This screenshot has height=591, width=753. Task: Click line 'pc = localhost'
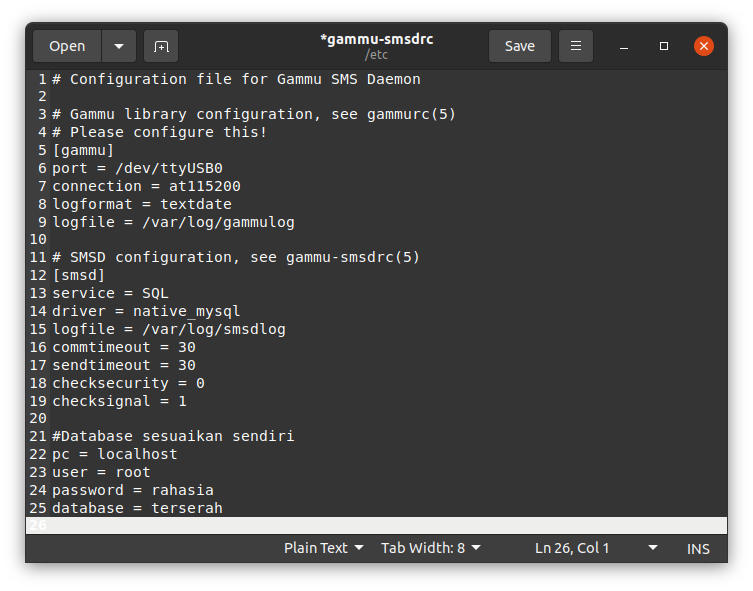point(115,454)
